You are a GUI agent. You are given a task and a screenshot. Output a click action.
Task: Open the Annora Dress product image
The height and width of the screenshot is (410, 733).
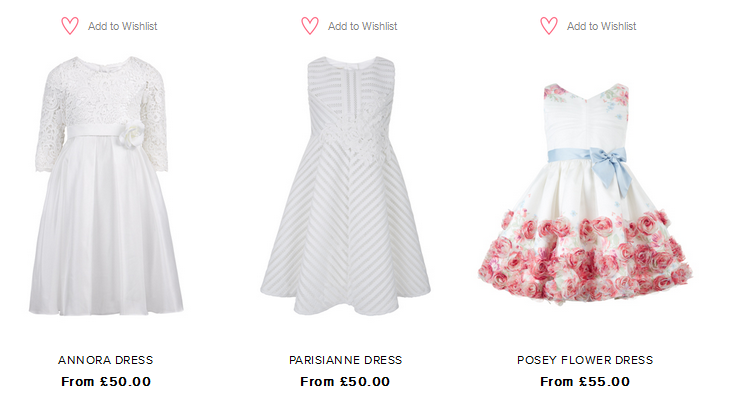(106, 185)
